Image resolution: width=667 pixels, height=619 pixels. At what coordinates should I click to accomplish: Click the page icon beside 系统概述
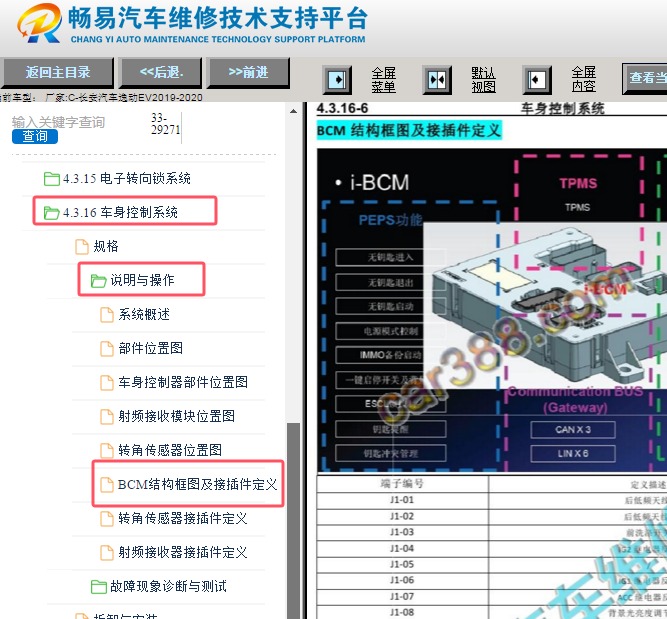[x=107, y=314]
